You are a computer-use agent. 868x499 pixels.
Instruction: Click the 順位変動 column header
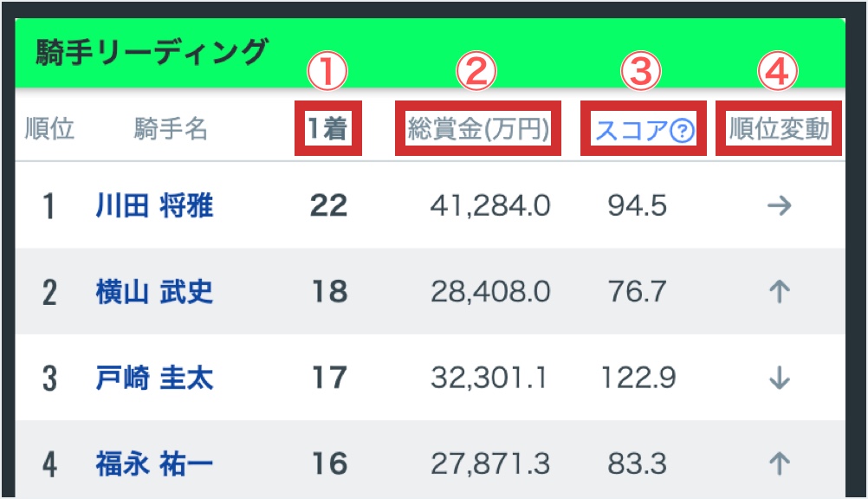tap(779, 130)
